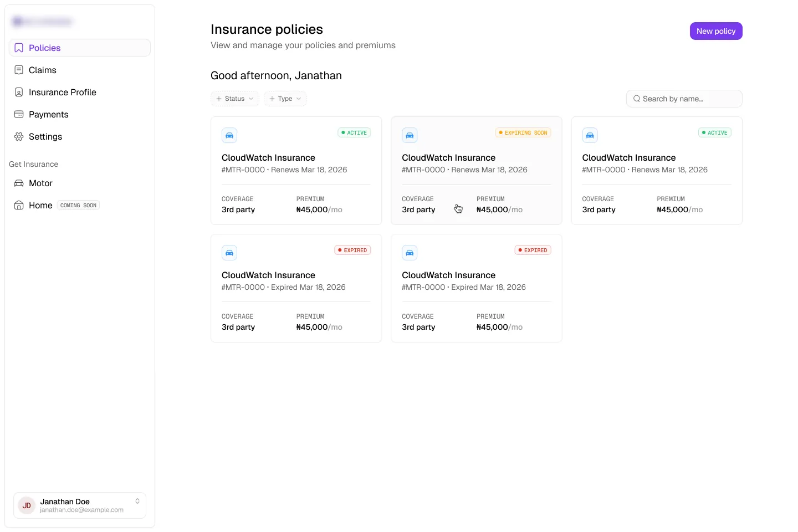Click the New policy button
The height and width of the screenshot is (532, 798).
click(x=716, y=31)
